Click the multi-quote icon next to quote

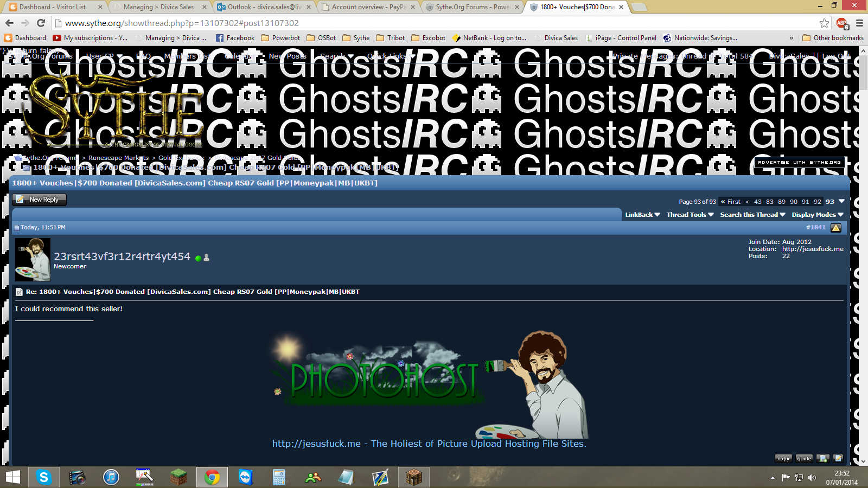click(822, 459)
